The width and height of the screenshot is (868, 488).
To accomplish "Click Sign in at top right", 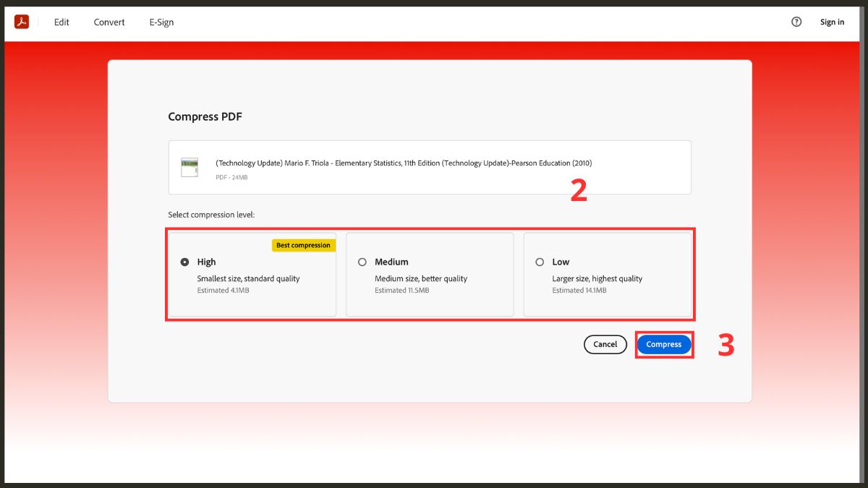I will (x=832, y=22).
